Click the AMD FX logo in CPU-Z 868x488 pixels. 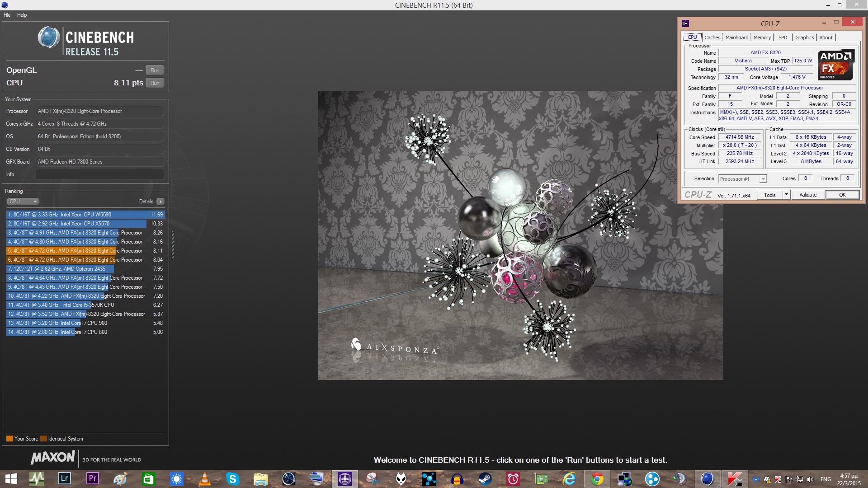pos(836,65)
